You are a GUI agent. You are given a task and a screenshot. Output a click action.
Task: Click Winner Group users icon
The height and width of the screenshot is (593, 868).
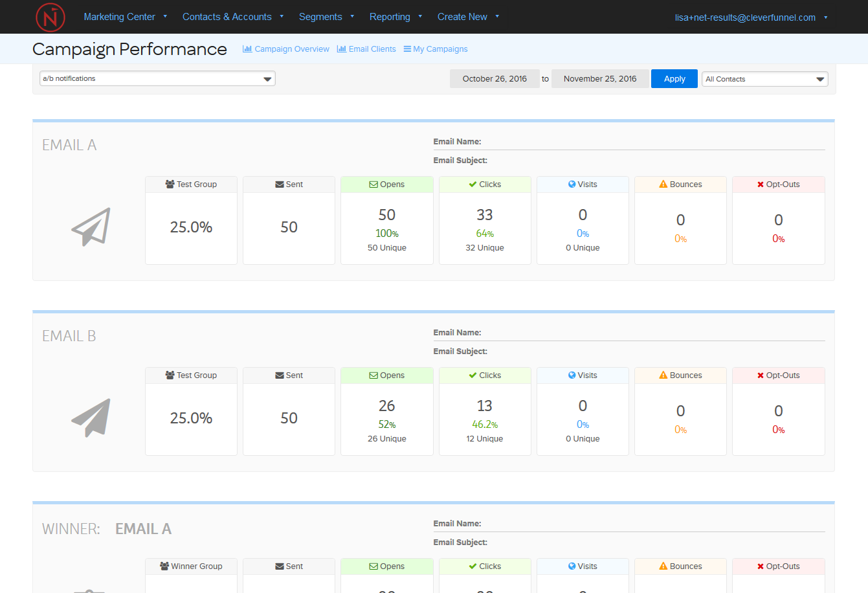pos(164,566)
